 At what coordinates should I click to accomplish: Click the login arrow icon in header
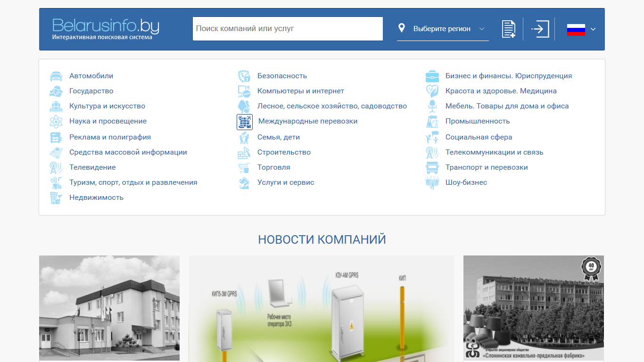pos(540,29)
